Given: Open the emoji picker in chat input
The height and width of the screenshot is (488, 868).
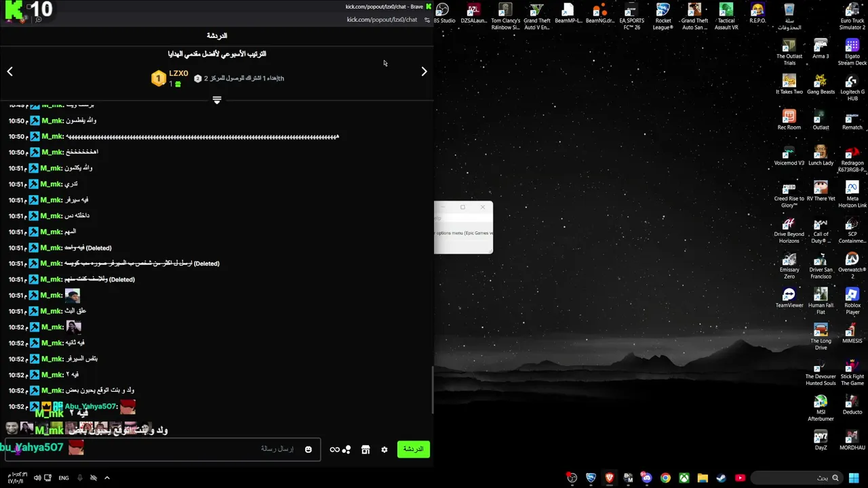Looking at the screenshot, I should pyautogui.click(x=308, y=449).
